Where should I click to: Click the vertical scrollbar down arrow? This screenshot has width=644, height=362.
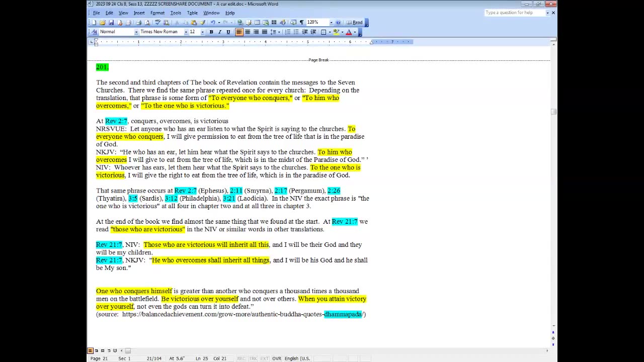(x=553, y=326)
